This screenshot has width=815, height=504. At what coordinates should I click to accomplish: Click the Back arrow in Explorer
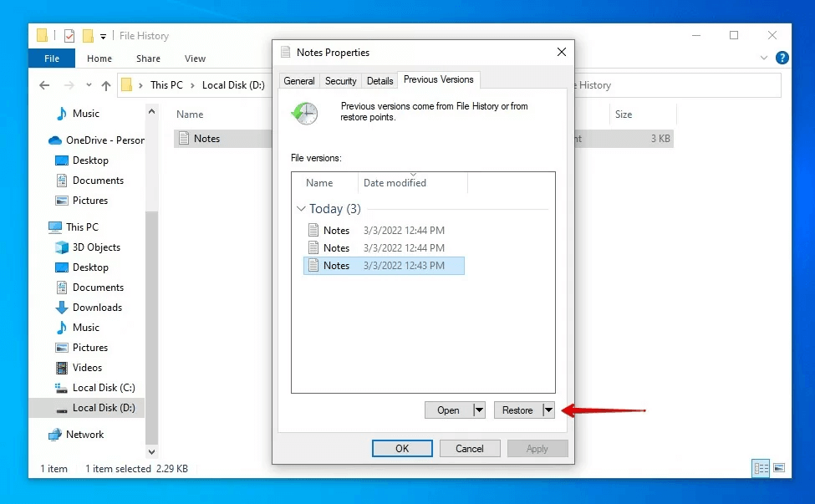pos(44,85)
